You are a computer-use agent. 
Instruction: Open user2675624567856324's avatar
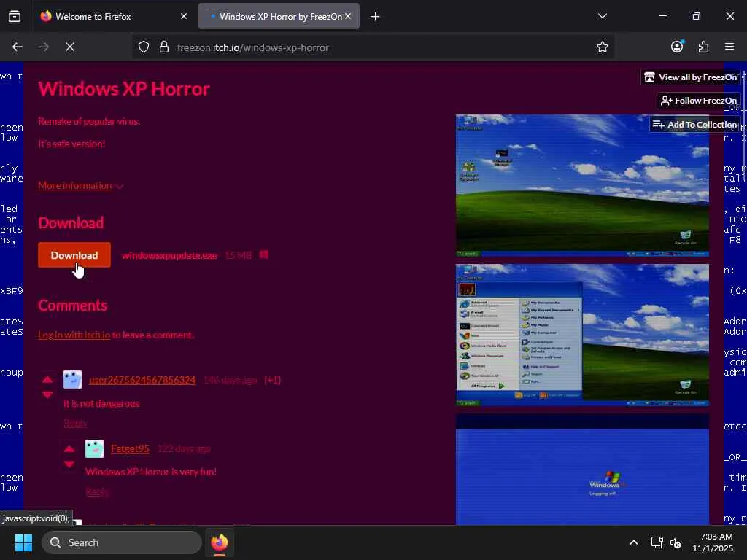tap(72, 380)
